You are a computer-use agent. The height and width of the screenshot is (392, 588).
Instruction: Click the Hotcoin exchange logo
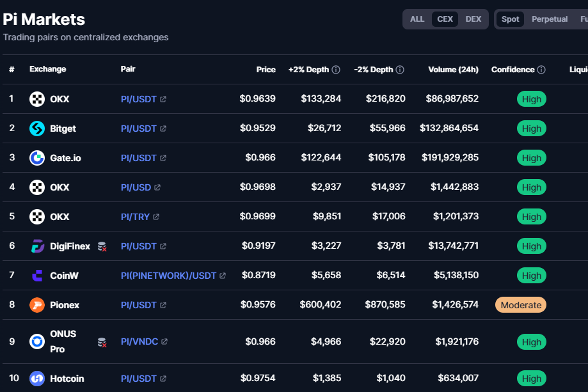37,379
